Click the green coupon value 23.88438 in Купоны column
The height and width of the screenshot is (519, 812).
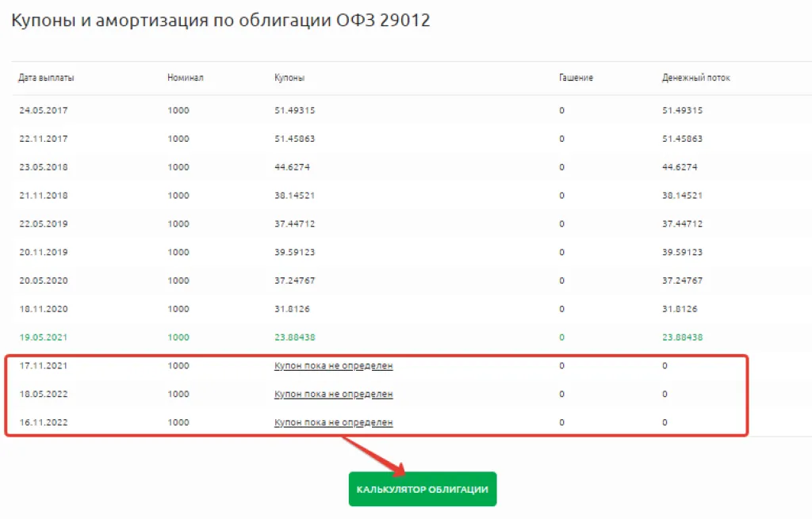pos(294,337)
